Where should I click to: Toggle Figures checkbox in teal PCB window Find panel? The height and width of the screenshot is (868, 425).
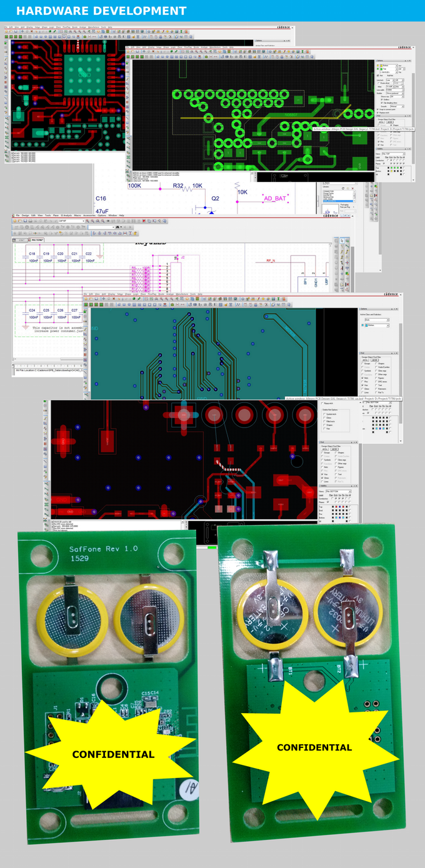click(376, 378)
